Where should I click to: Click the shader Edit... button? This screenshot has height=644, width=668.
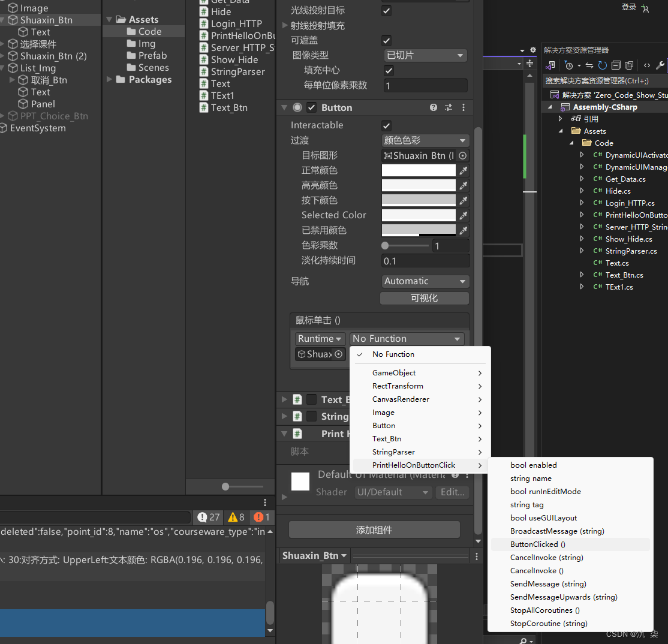[x=453, y=492]
